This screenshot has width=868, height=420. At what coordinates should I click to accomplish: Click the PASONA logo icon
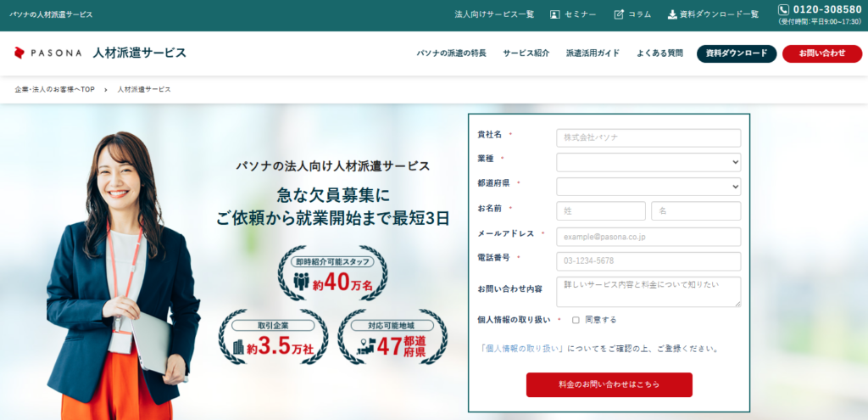coord(19,53)
